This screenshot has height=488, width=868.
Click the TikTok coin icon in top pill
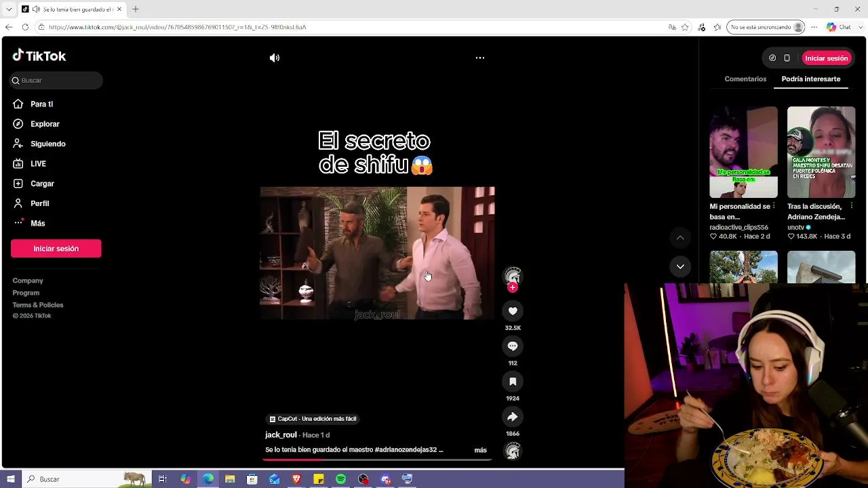pyautogui.click(x=772, y=58)
